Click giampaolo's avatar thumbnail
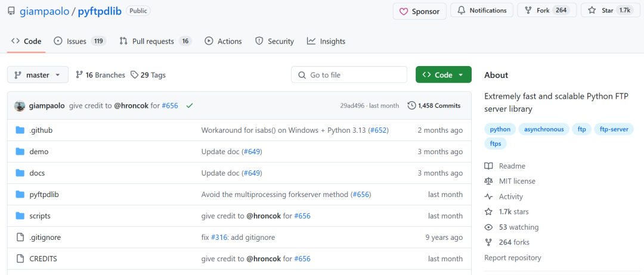 tap(20, 105)
